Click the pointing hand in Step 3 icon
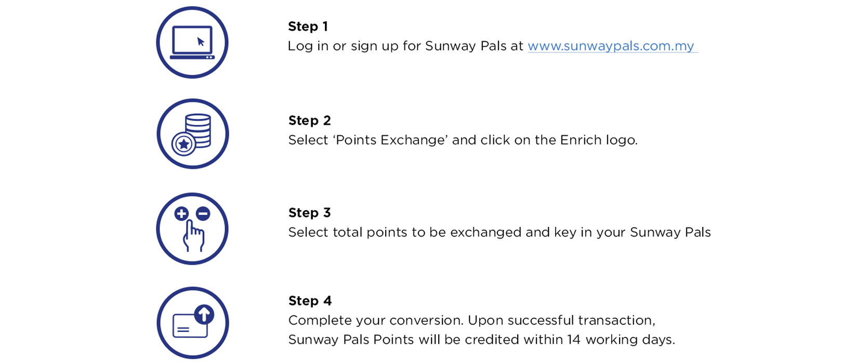 pos(194,237)
